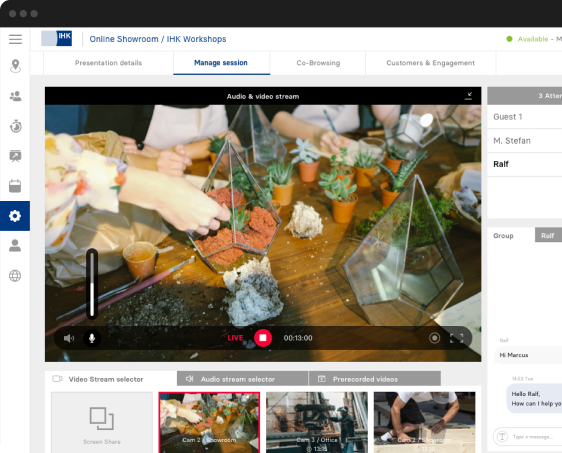
Task: Select the Audio stream selector tab
Action: (x=242, y=379)
